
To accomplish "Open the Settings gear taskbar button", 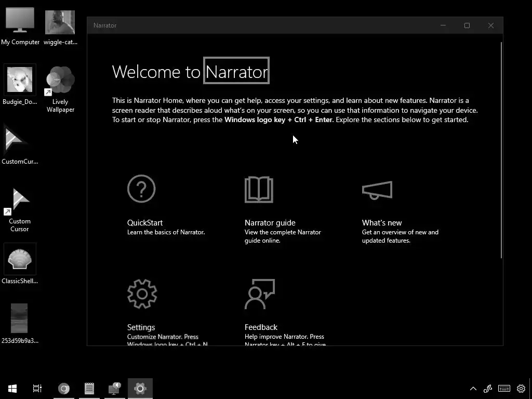I will click(140, 388).
